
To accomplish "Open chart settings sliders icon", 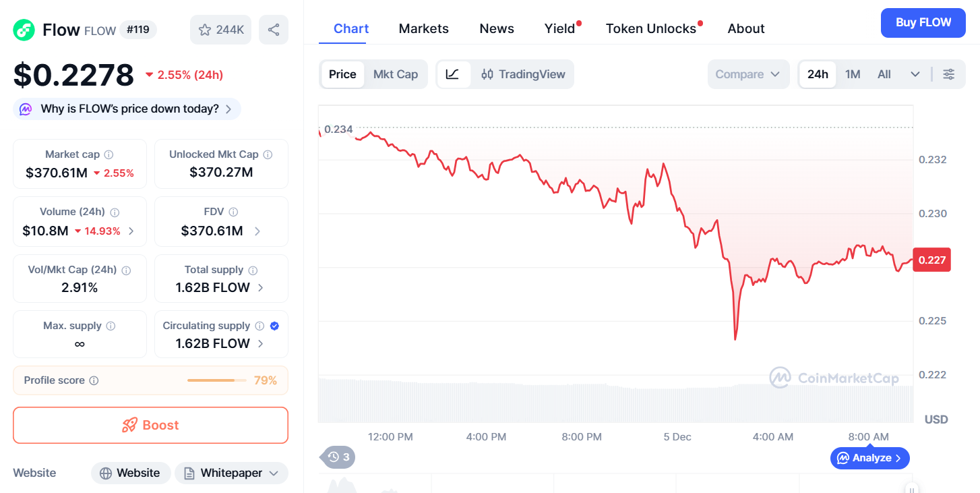I will pyautogui.click(x=948, y=74).
